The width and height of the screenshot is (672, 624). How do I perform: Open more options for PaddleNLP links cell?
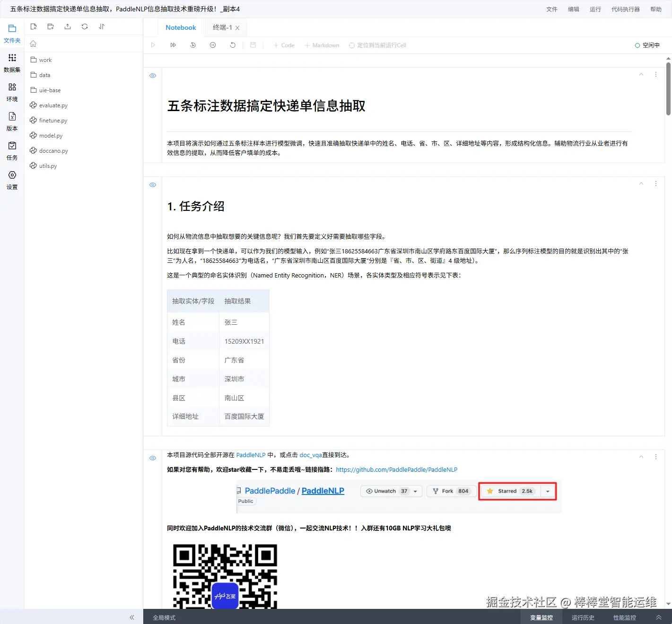pyautogui.click(x=656, y=457)
